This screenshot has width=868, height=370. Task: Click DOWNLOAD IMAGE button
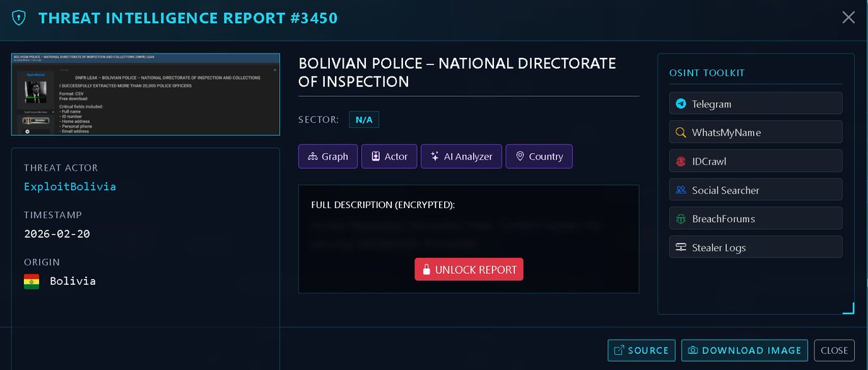click(745, 350)
